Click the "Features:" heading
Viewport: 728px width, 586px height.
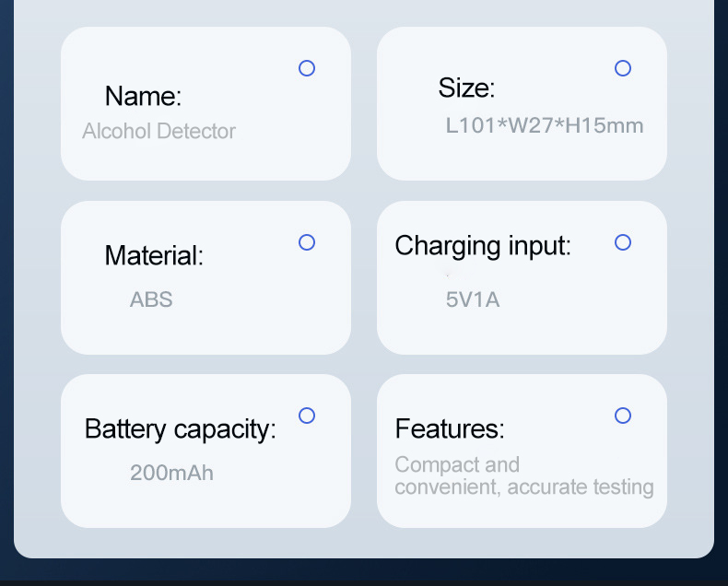pyautogui.click(x=450, y=429)
